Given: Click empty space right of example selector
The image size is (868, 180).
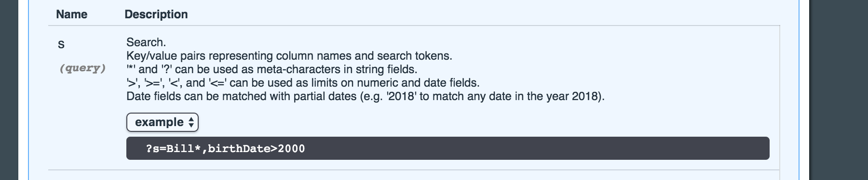Looking at the screenshot, I should 482,122.
